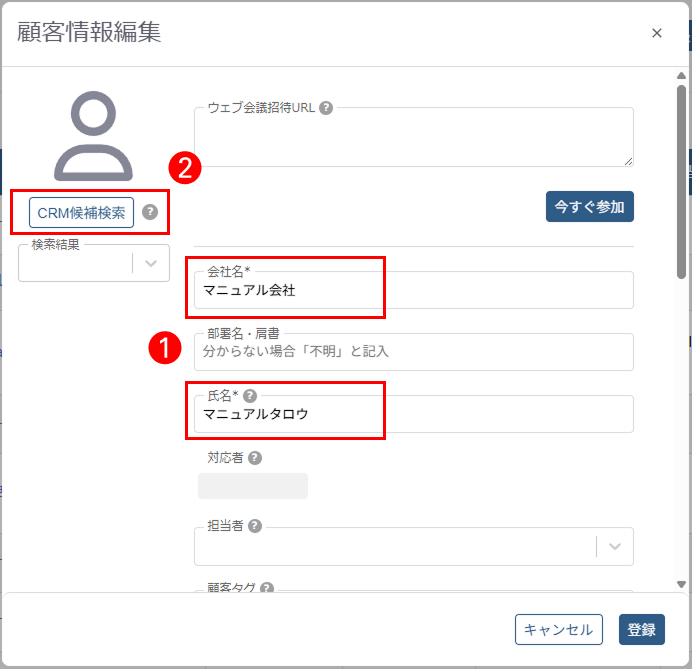The width and height of the screenshot is (692, 669).
Task: Click the help icon beside CRM候補検索
Action: (150, 212)
